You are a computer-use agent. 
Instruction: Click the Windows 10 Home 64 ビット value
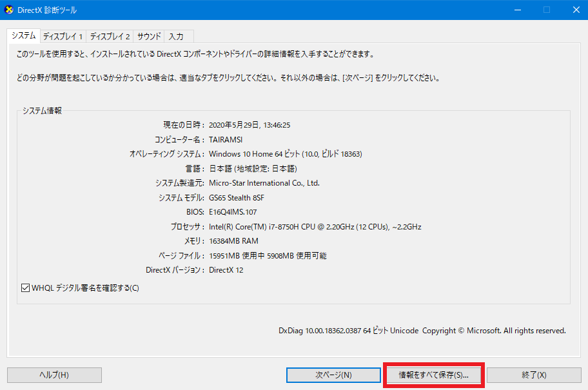tap(286, 154)
